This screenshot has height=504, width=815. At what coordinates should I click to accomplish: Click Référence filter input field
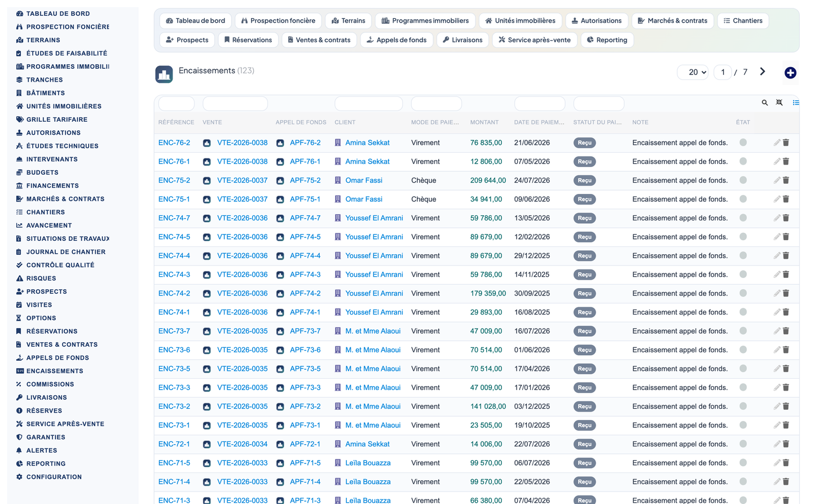[177, 103]
